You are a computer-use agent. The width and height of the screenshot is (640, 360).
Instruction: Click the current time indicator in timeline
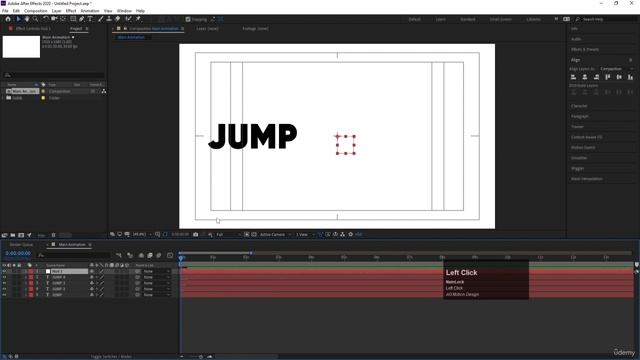181,258
